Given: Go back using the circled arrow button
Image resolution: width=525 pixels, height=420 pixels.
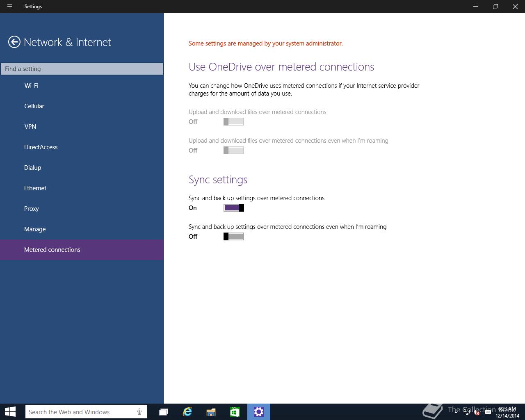Looking at the screenshot, I should (14, 42).
